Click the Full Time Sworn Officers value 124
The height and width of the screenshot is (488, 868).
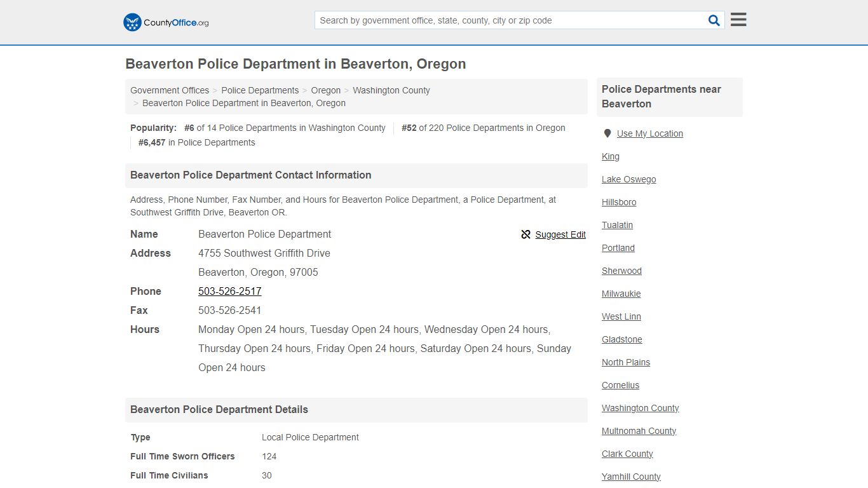pos(269,456)
